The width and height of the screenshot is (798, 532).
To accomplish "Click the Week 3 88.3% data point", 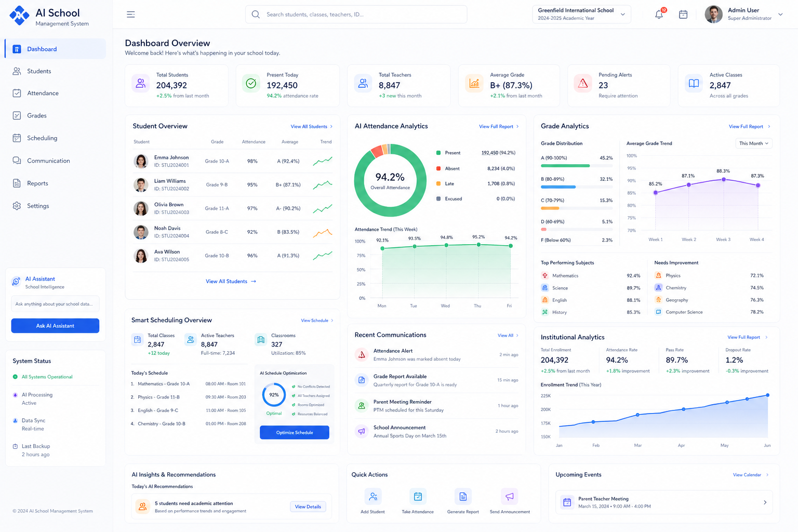I will tap(724, 179).
